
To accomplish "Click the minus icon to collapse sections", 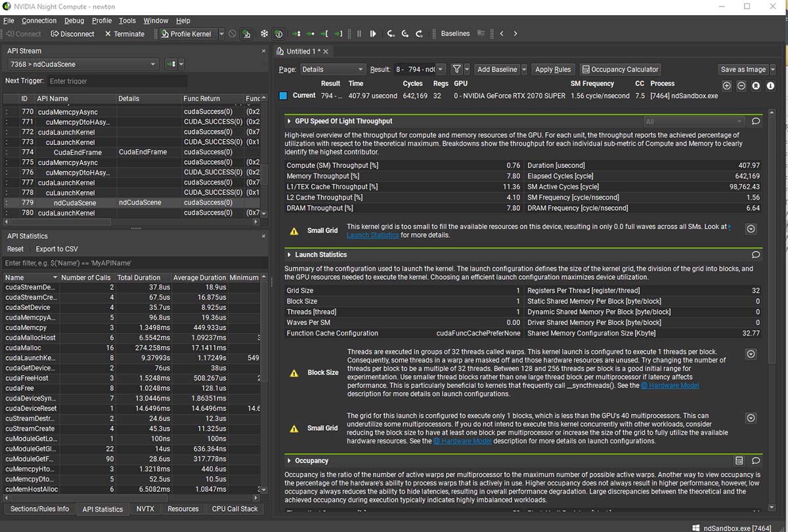I will (741, 85).
